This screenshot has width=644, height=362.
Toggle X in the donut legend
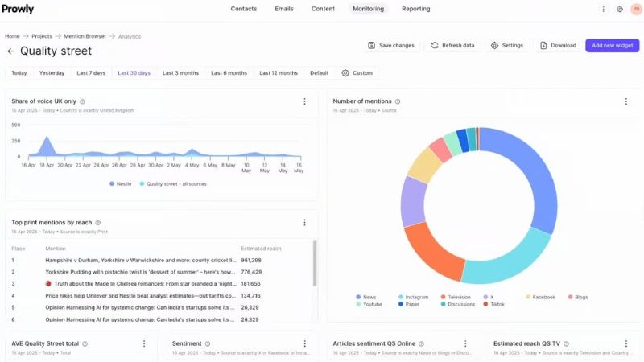coord(489,297)
